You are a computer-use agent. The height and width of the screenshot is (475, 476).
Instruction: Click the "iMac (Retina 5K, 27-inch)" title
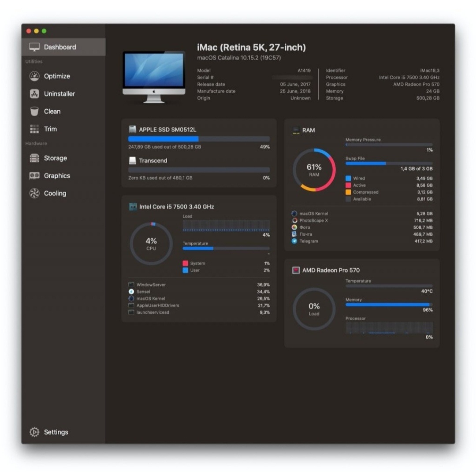(x=251, y=47)
